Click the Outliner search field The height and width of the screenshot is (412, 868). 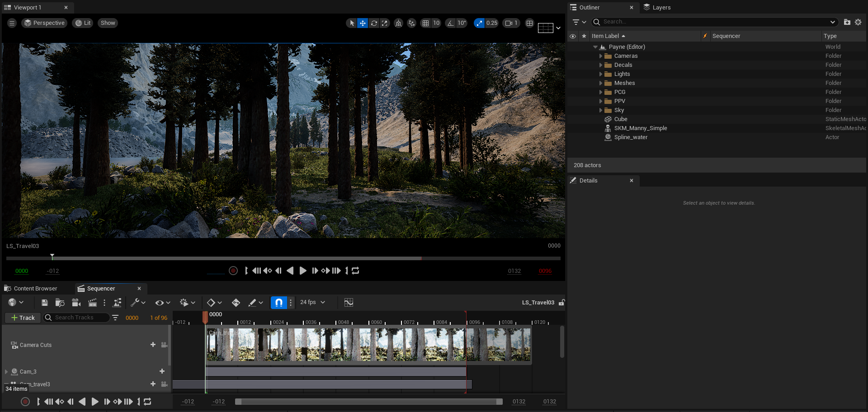click(x=715, y=22)
